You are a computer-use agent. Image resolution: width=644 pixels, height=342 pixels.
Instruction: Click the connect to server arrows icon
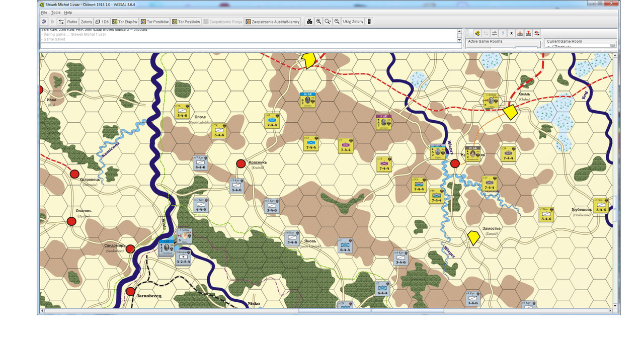point(61,22)
